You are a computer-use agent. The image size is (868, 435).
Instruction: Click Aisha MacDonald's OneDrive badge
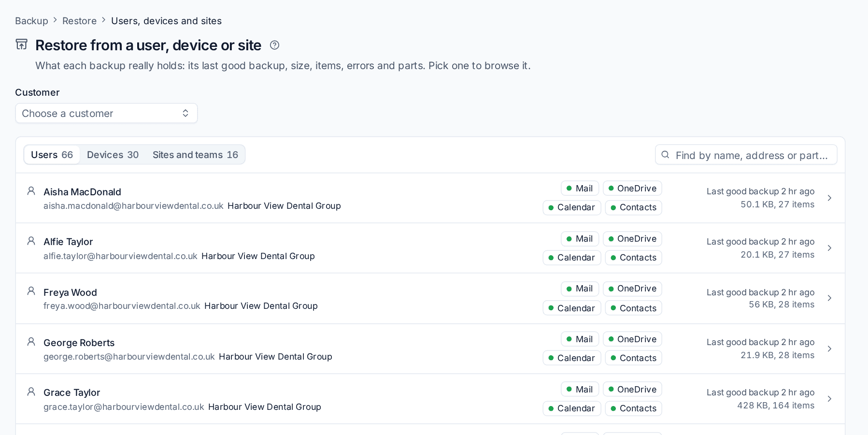point(632,188)
